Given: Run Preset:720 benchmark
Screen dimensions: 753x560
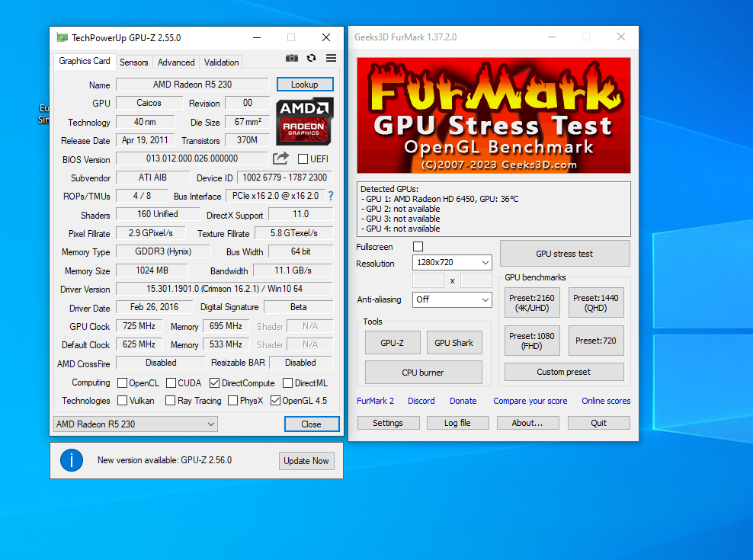Looking at the screenshot, I should click(x=596, y=341).
